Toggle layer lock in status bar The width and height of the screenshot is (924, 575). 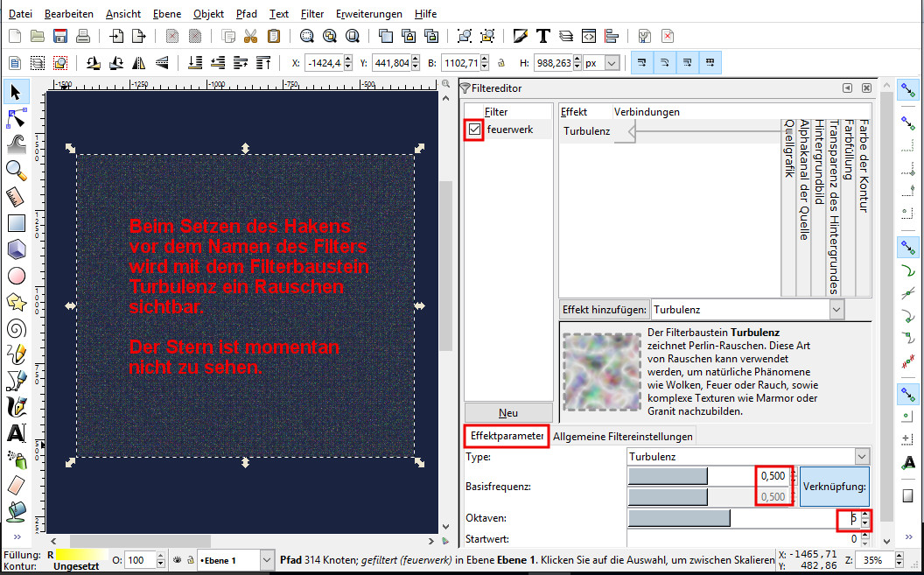(x=191, y=559)
